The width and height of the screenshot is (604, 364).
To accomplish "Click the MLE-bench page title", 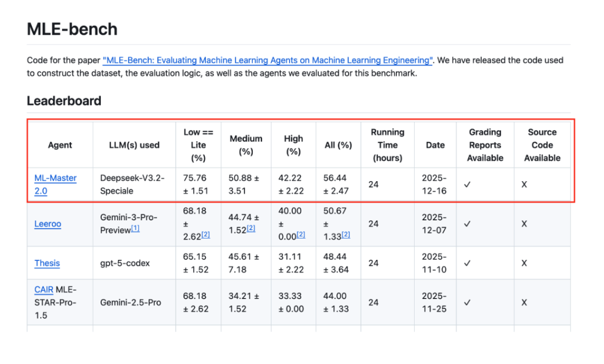I will pos(72,29).
